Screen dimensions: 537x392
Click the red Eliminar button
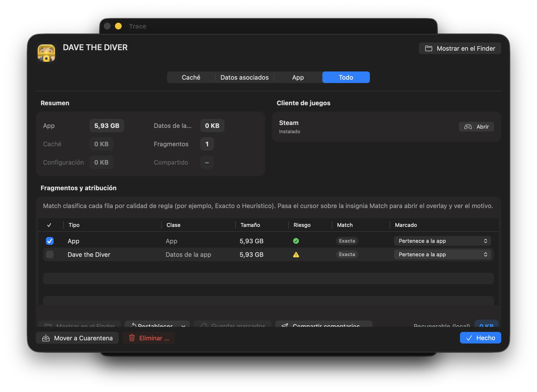[149, 338]
